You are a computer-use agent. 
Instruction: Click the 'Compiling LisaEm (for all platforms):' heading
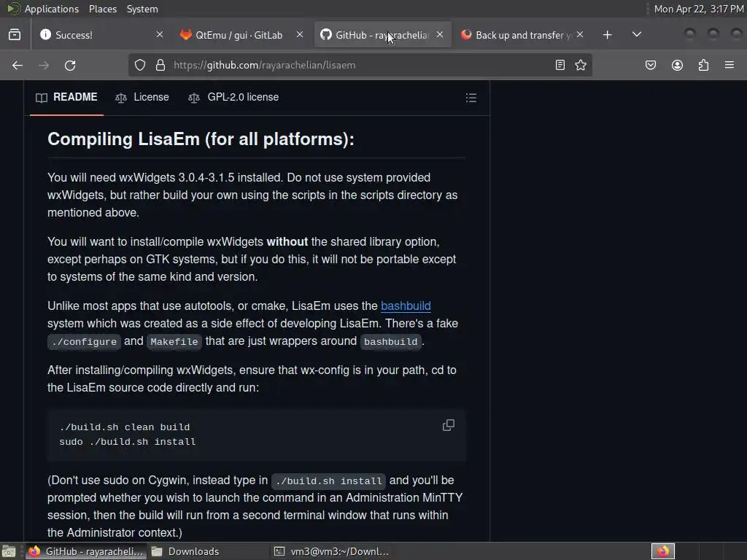pos(201,139)
